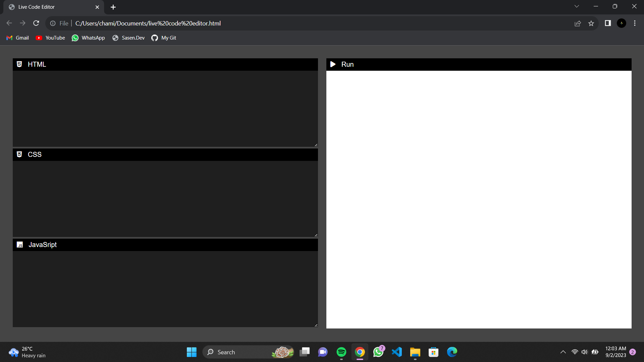Open Microsoft Edge from taskbar
Image resolution: width=644 pixels, height=362 pixels.
452,352
